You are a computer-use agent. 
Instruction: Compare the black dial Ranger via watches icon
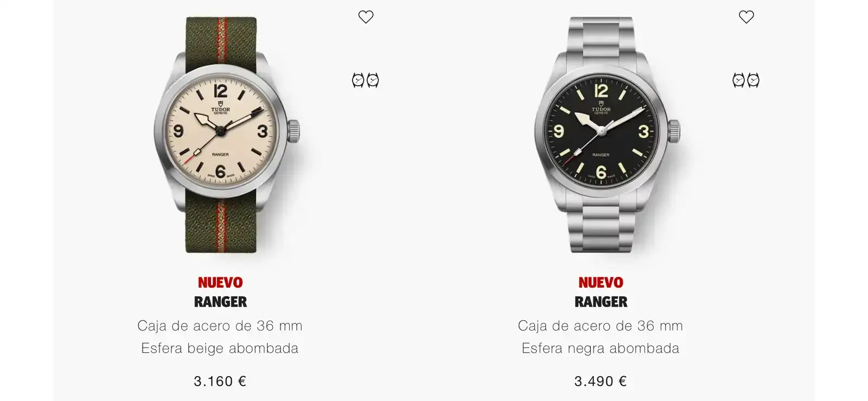(x=746, y=80)
